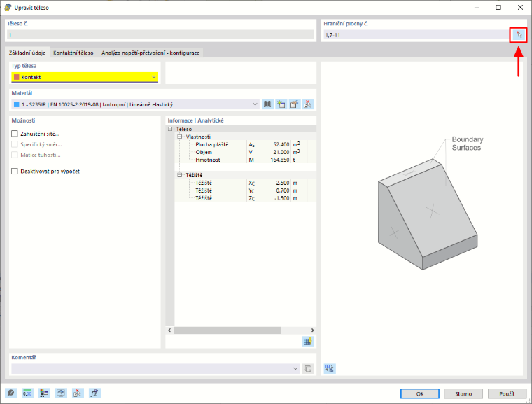Select the Objem row
This screenshot has height=404, width=532.
[246, 152]
